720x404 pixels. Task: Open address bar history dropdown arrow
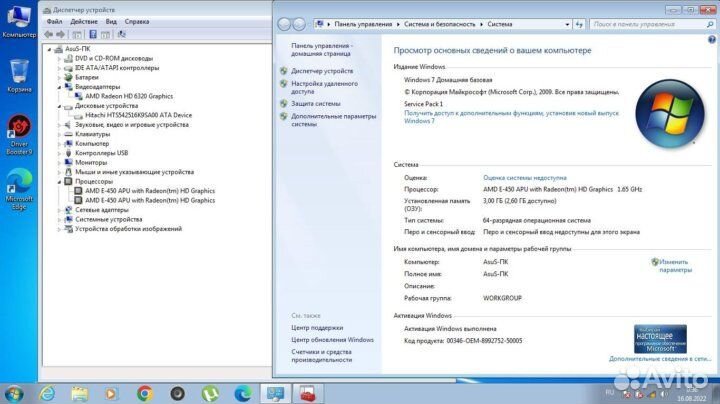point(567,24)
